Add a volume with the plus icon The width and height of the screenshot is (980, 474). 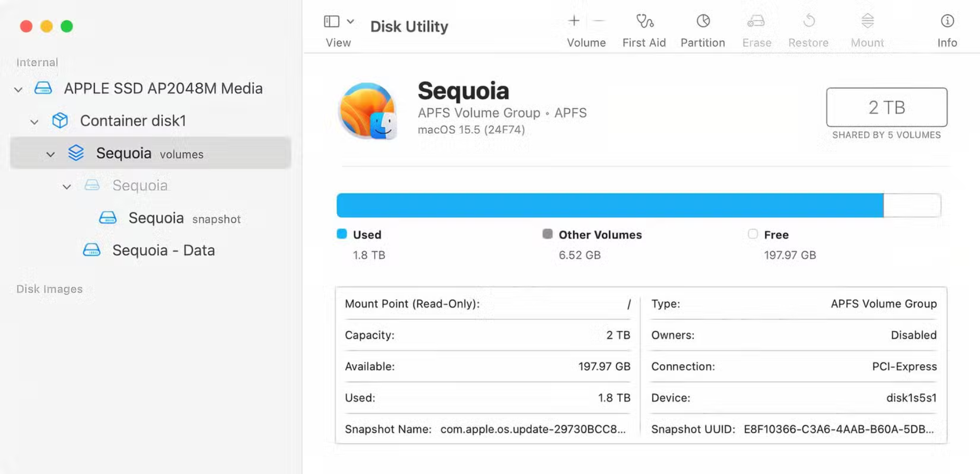(x=574, y=21)
